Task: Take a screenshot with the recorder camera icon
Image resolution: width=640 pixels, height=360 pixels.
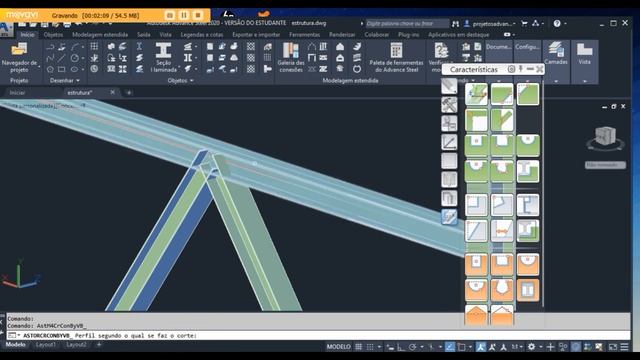Action: pos(170,15)
